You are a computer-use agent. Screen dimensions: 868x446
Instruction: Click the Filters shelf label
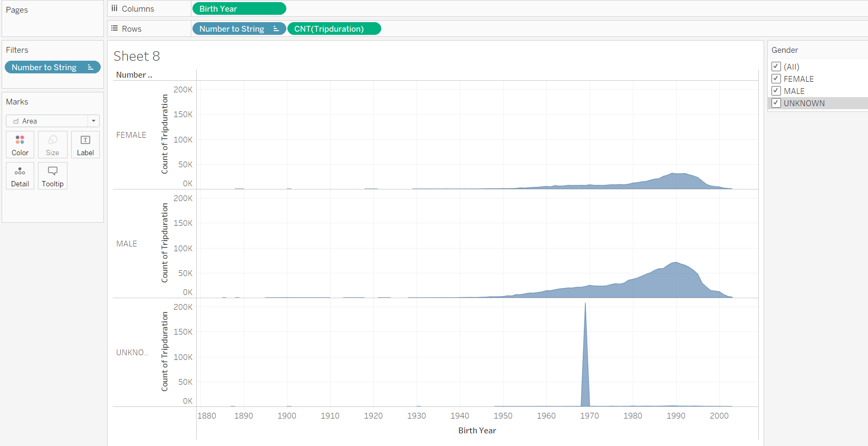point(17,50)
